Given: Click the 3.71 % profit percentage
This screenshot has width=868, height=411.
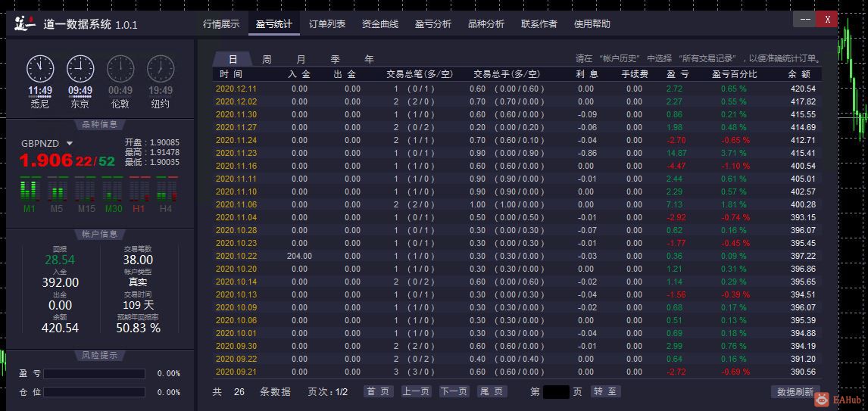Looking at the screenshot, I should click(733, 153).
